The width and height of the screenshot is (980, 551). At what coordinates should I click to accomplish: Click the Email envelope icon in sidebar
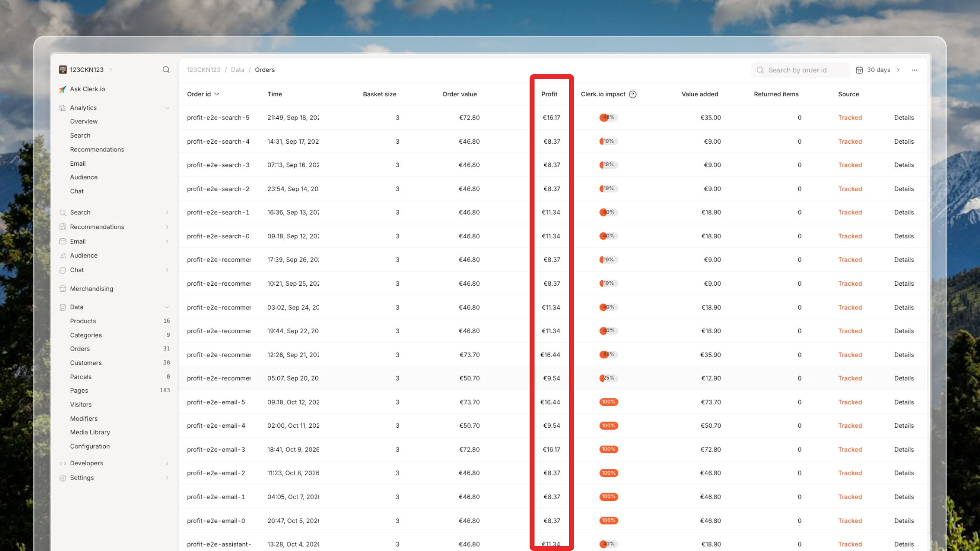point(62,241)
